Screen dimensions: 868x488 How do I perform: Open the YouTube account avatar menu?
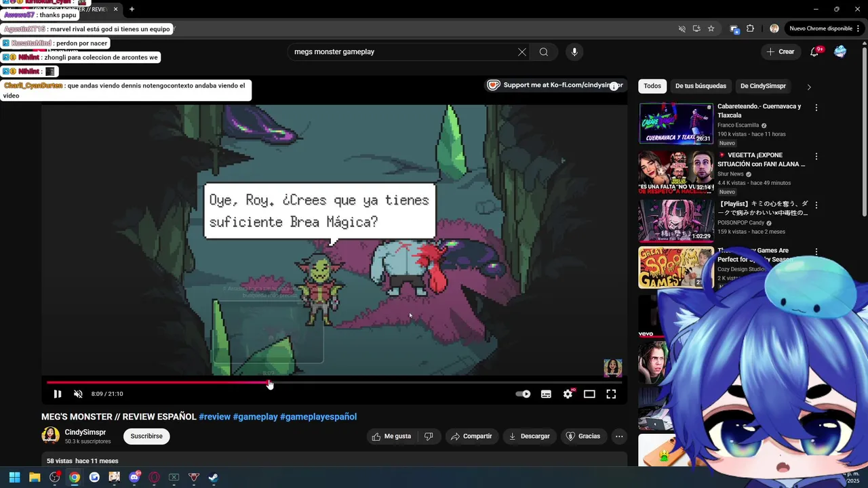tap(840, 52)
